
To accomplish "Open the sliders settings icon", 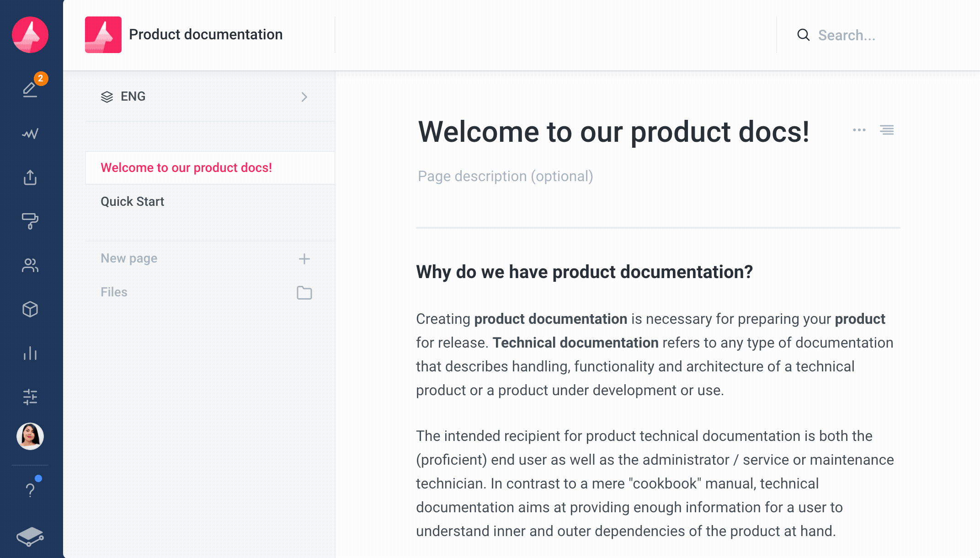I will [30, 397].
